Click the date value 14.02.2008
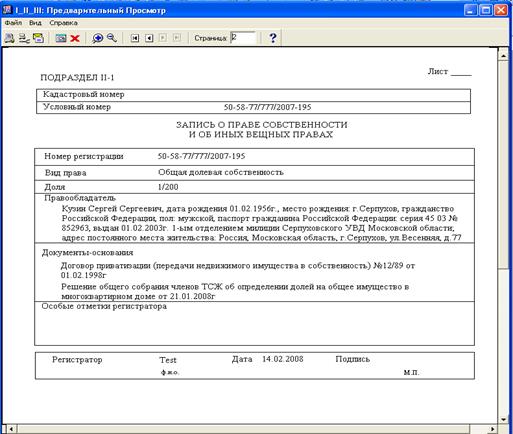 283,359
